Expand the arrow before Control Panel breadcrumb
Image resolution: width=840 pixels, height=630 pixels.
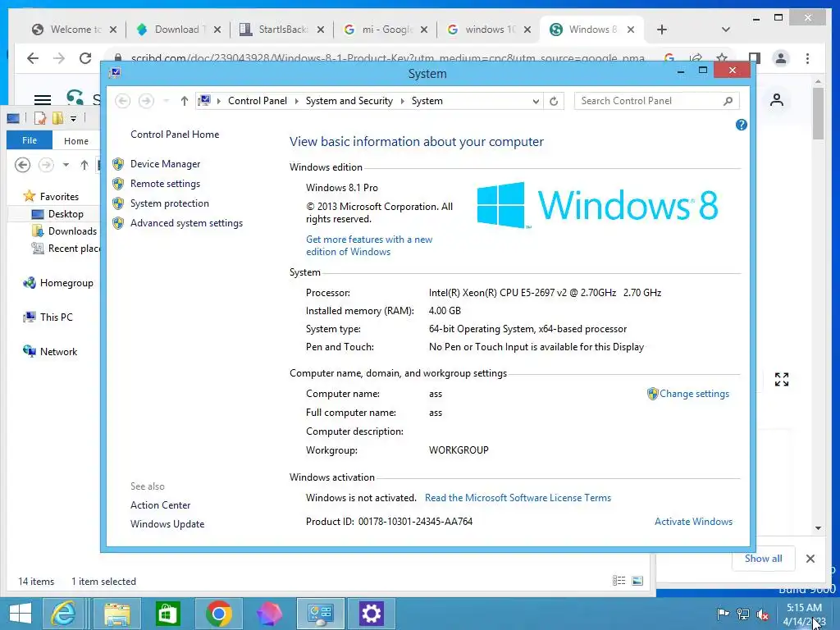[x=218, y=101]
